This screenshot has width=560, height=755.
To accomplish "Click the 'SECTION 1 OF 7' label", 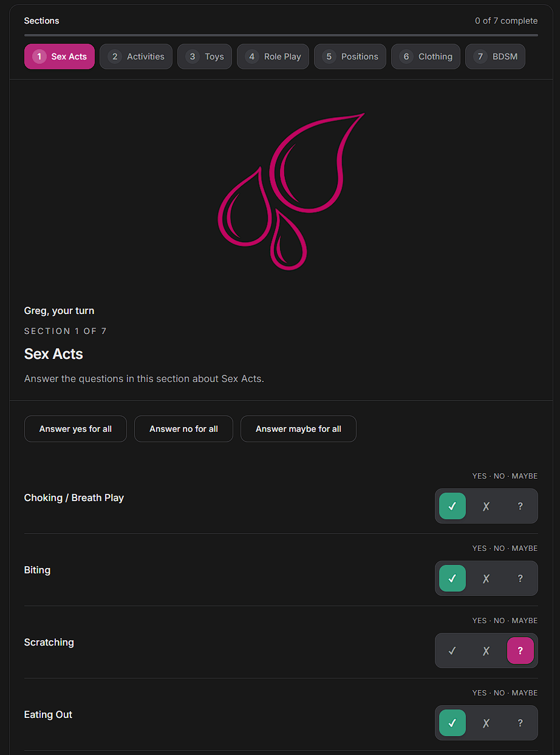I will point(65,331).
